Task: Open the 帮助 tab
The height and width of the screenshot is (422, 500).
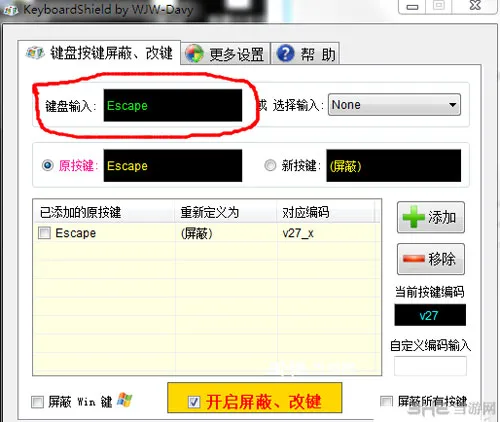Action: point(305,53)
